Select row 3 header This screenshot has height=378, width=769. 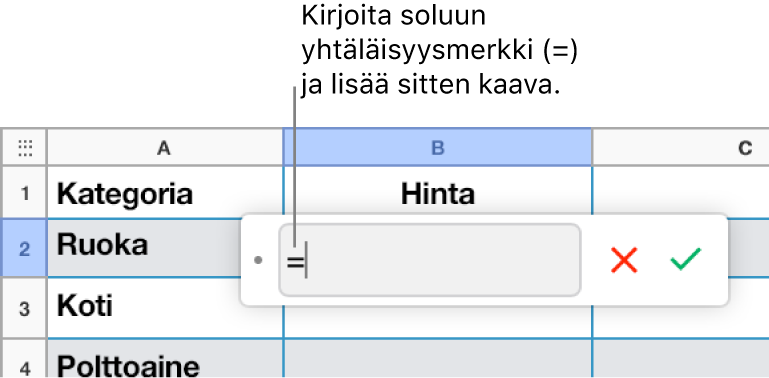pos(25,308)
